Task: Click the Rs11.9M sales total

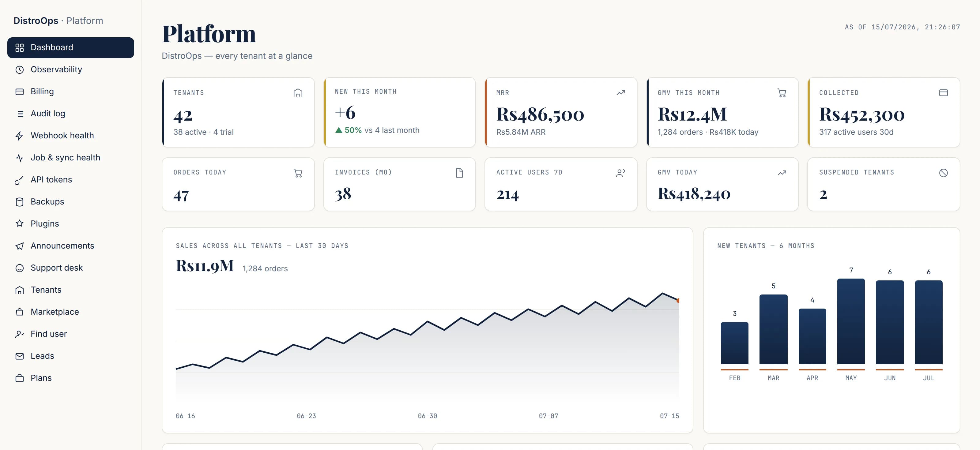Action: click(205, 265)
